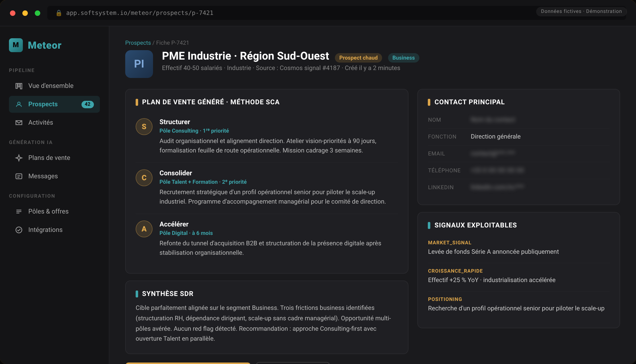This screenshot has height=364, width=636.
Task: Click the MARKET_SIGNAL label
Action: click(x=449, y=243)
